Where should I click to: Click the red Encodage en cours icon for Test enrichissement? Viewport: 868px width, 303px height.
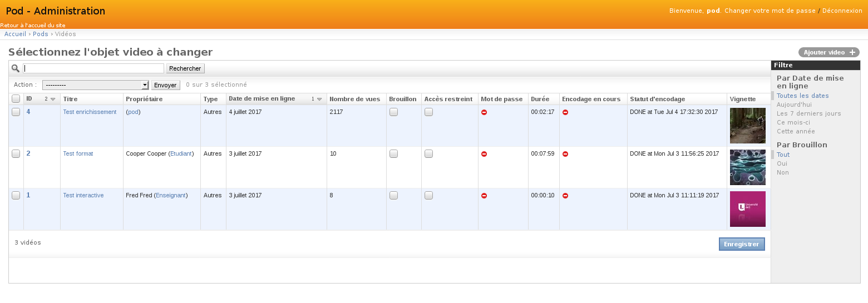point(565,112)
